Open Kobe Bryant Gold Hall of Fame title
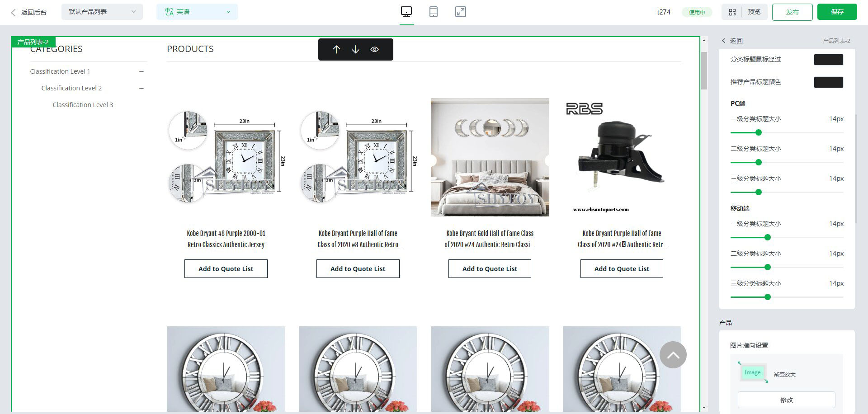This screenshot has width=868, height=414. (x=490, y=239)
